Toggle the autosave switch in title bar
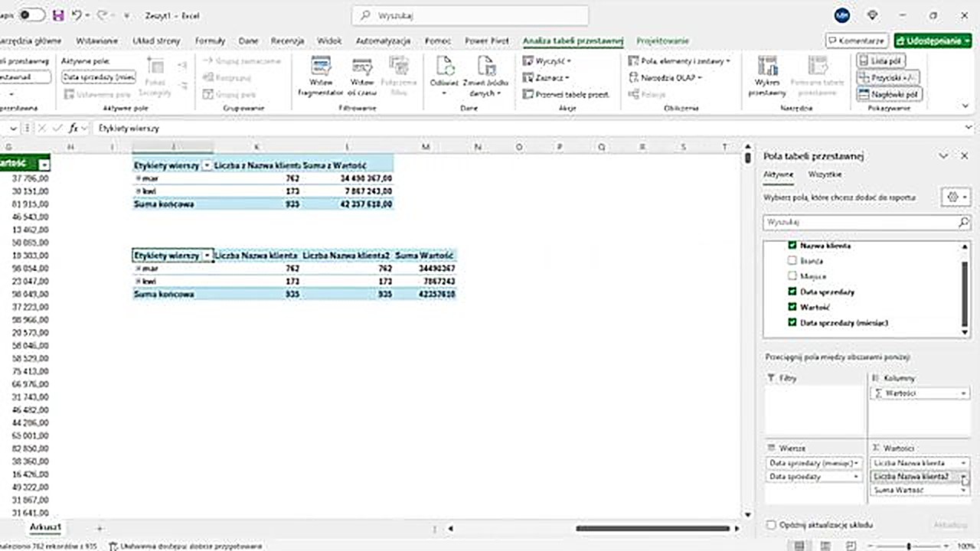 click(31, 15)
